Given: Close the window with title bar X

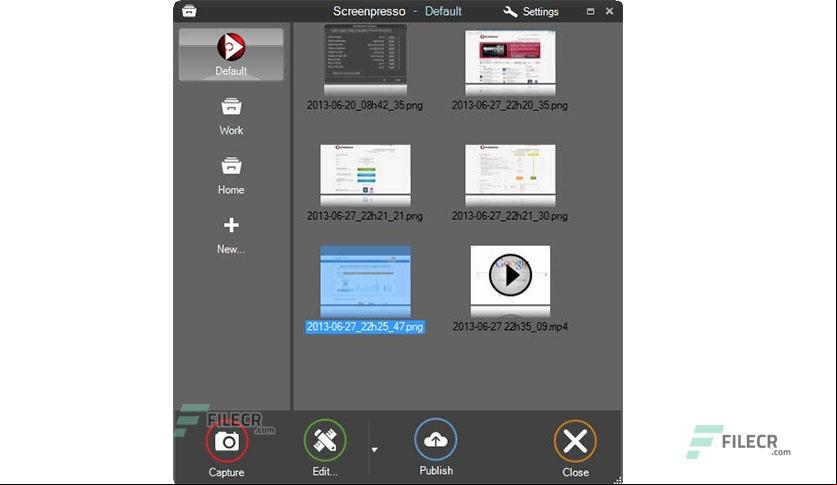Looking at the screenshot, I should coord(609,11).
